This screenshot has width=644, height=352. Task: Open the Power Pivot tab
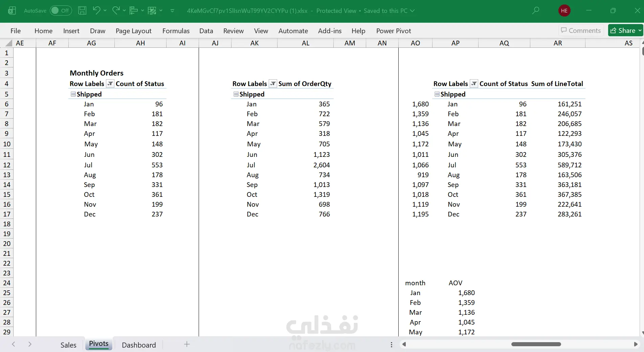coord(394,31)
